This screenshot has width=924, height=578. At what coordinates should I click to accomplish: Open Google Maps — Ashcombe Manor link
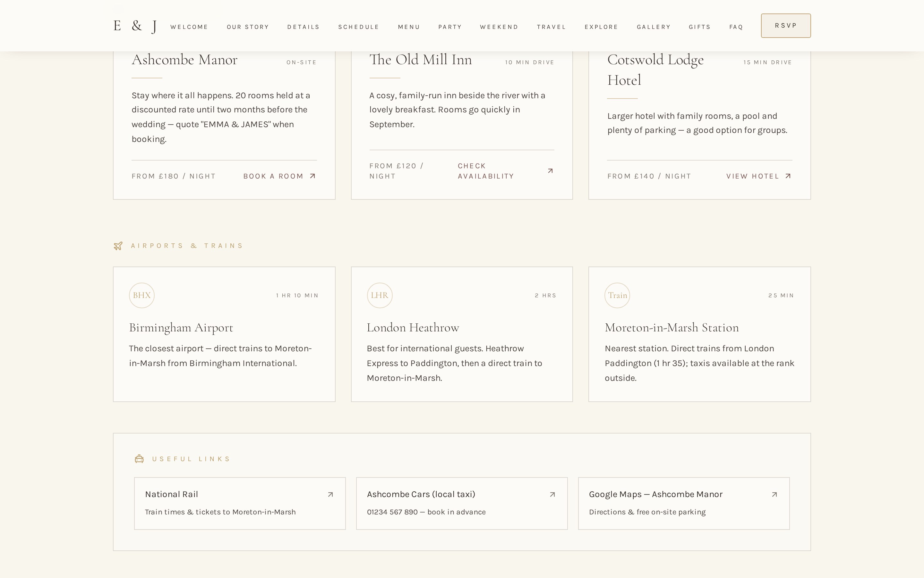[684, 504]
